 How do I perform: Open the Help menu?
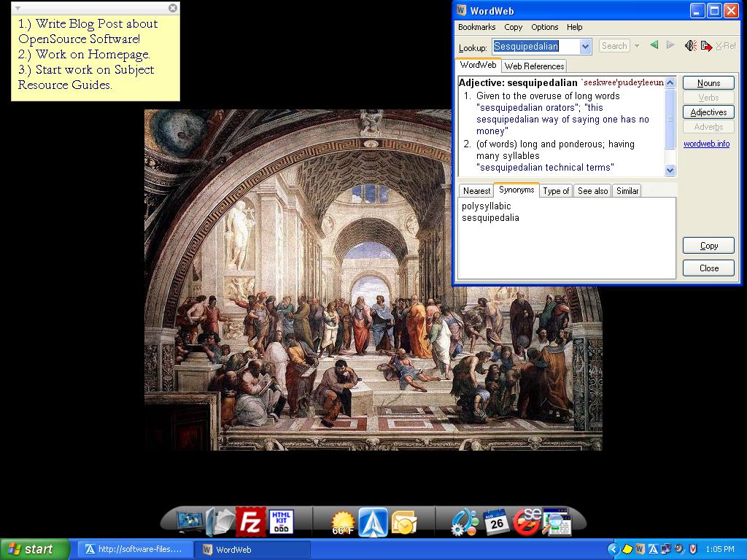click(575, 27)
